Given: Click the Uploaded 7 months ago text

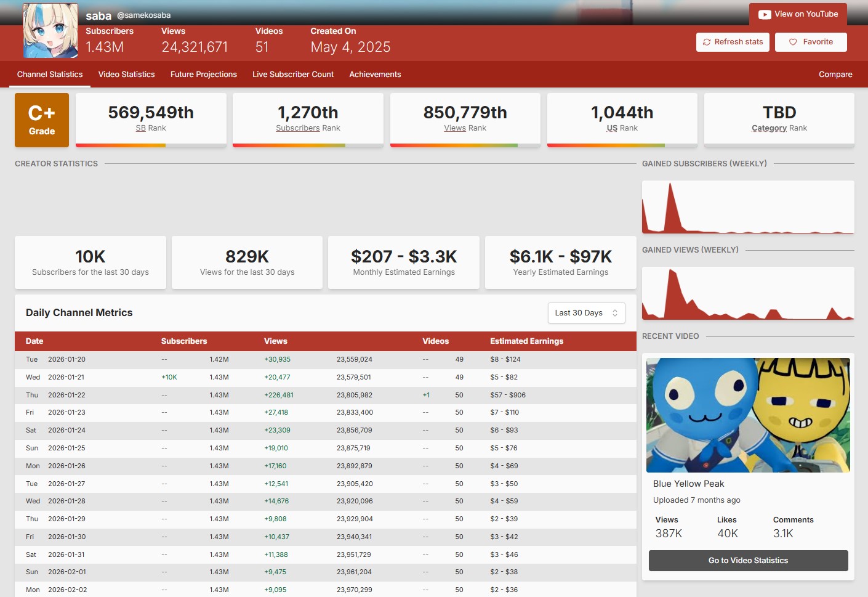Looking at the screenshot, I should [697, 500].
